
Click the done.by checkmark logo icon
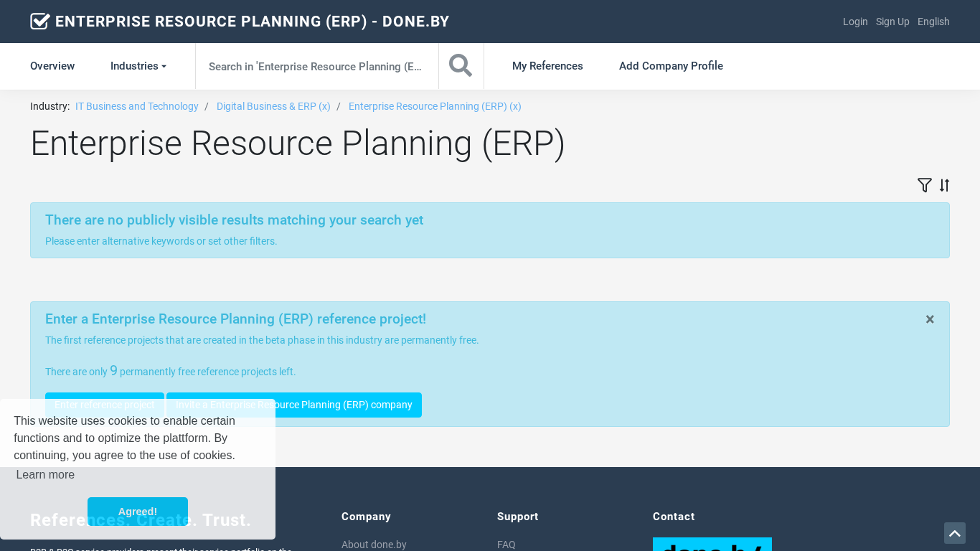pos(40,22)
